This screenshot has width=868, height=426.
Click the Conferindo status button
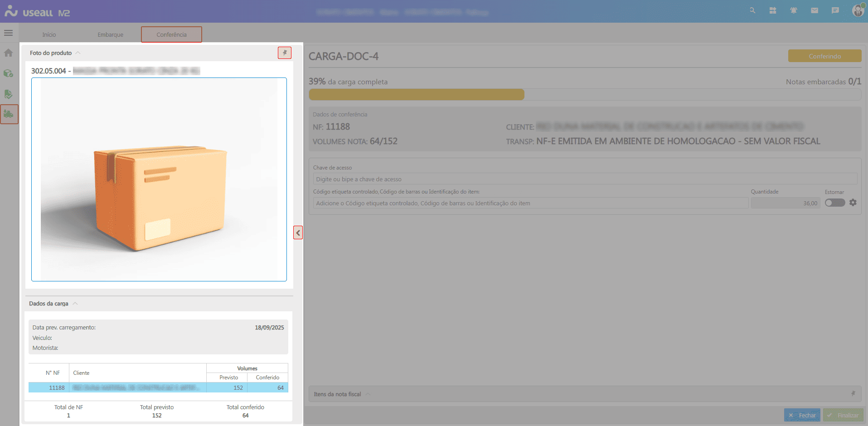pos(824,56)
